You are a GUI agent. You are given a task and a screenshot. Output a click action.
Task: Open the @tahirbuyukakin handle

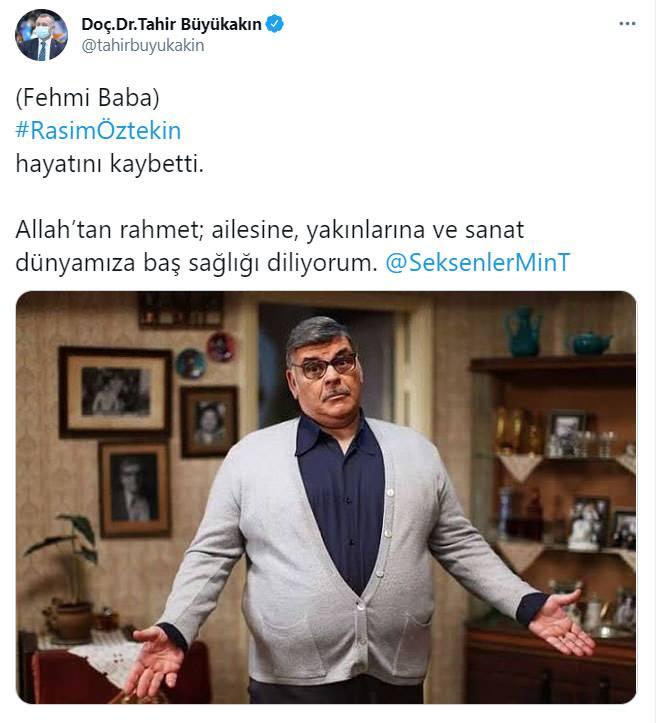click(142, 46)
